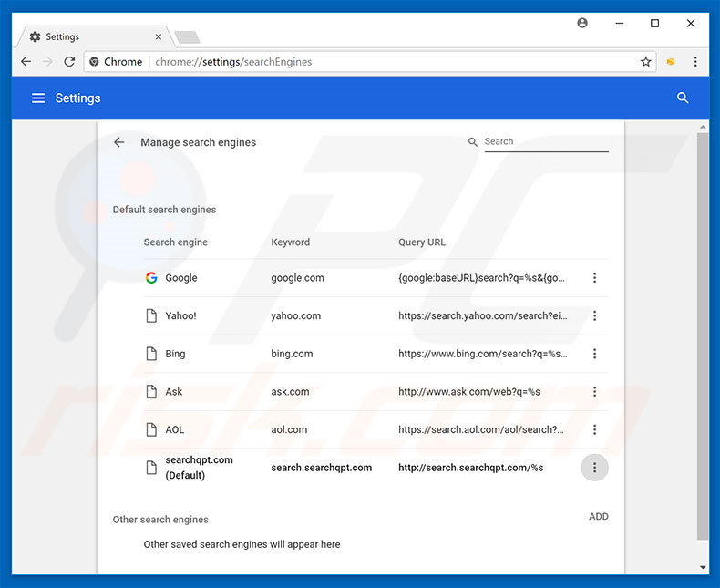
Task: Open the user profile icon in title bar
Action: tap(582, 23)
